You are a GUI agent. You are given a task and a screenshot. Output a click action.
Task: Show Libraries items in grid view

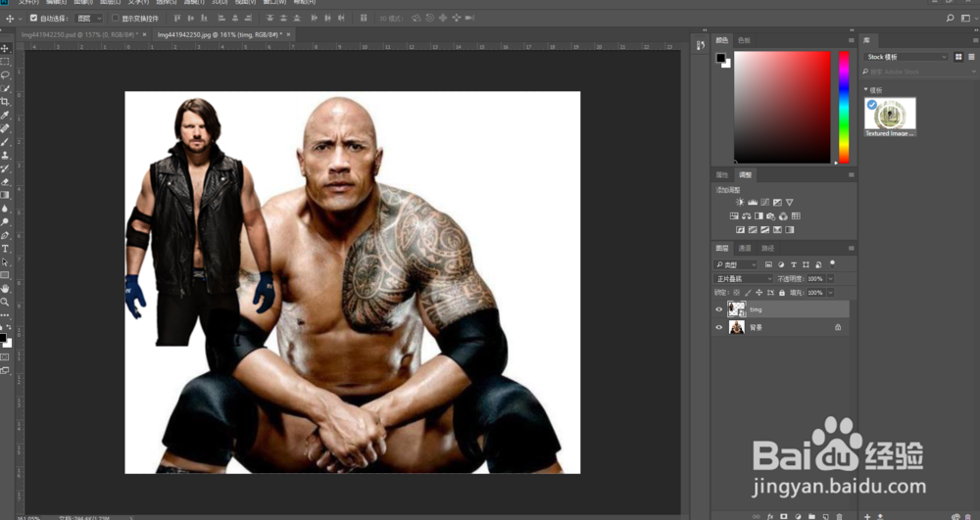[x=958, y=57]
